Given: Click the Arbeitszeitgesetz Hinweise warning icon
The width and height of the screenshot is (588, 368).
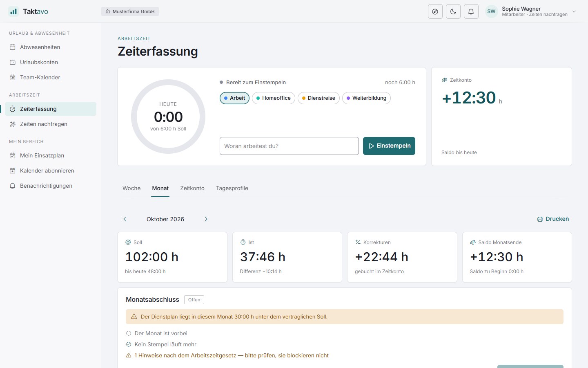Looking at the screenshot, I should tap(129, 355).
